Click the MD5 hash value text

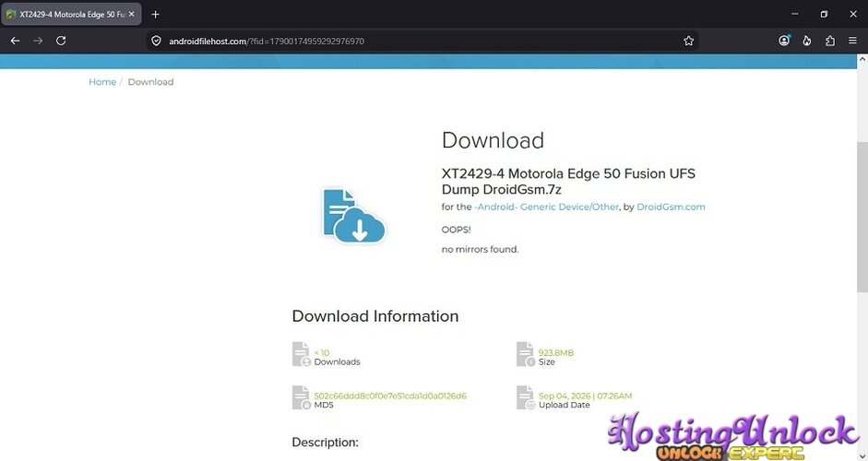click(x=390, y=396)
